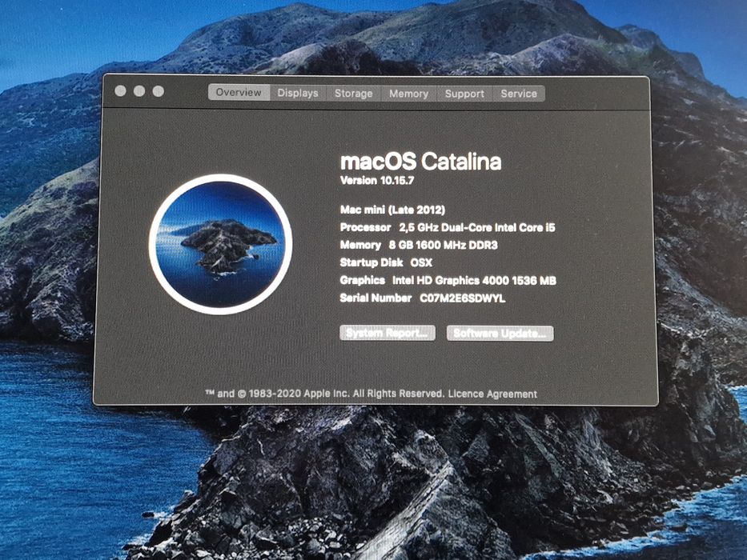Click the Mac mini (Late 2012) text
This screenshot has height=560, width=747.
392,210
